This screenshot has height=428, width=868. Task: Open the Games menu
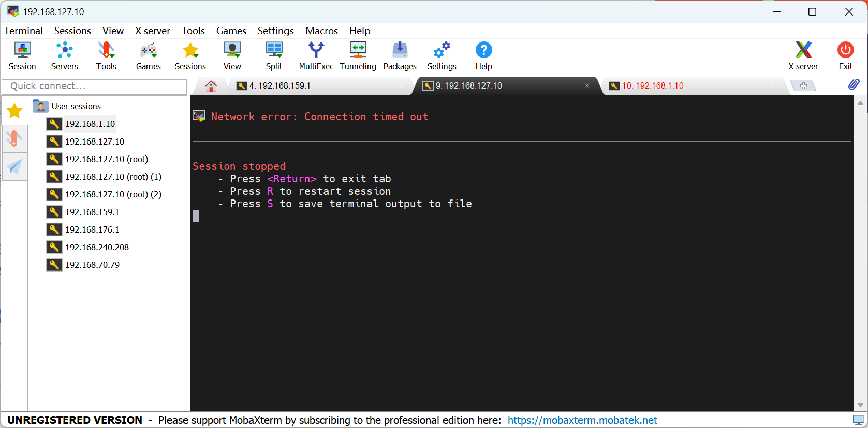tap(231, 31)
